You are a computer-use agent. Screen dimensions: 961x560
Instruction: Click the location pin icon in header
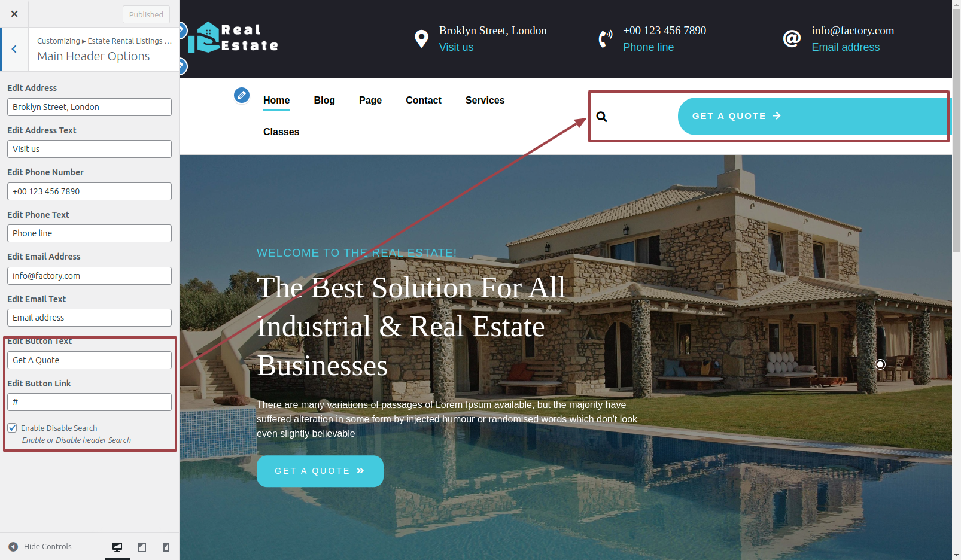click(x=422, y=39)
